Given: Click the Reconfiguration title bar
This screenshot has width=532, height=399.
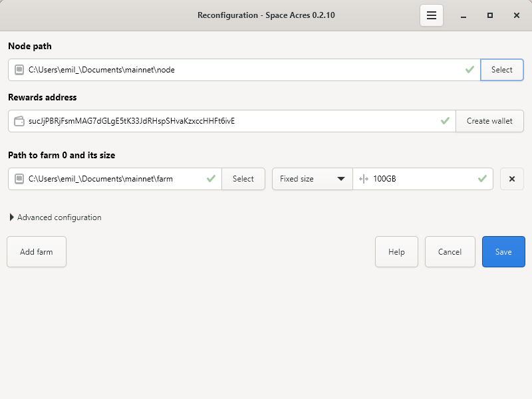Looking at the screenshot, I should coord(265,15).
